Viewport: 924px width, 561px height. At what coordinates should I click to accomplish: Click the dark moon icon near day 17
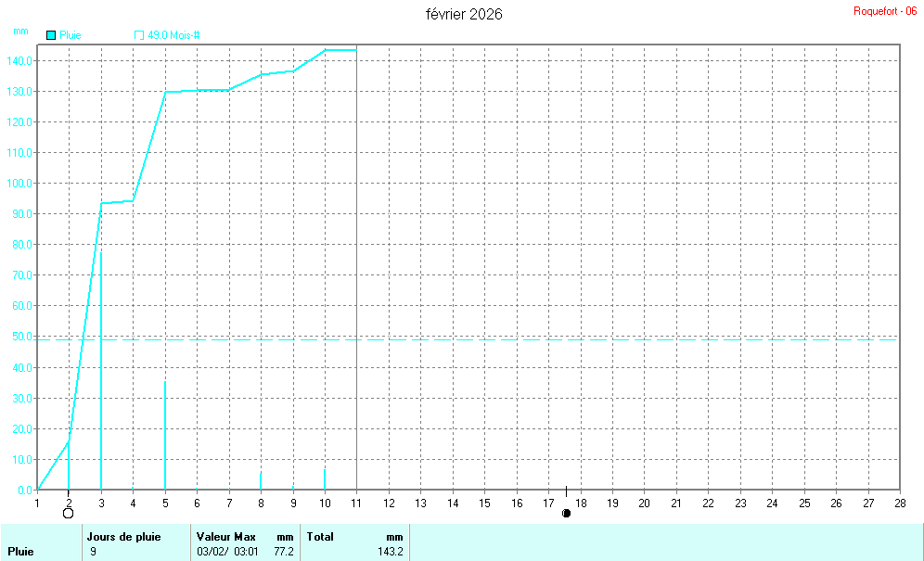pos(566,513)
